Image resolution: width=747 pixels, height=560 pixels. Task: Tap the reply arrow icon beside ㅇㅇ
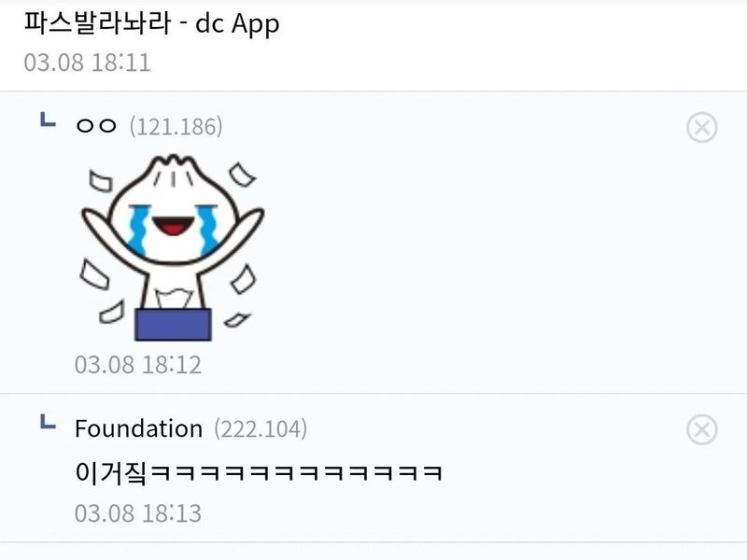click(x=48, y=119)
